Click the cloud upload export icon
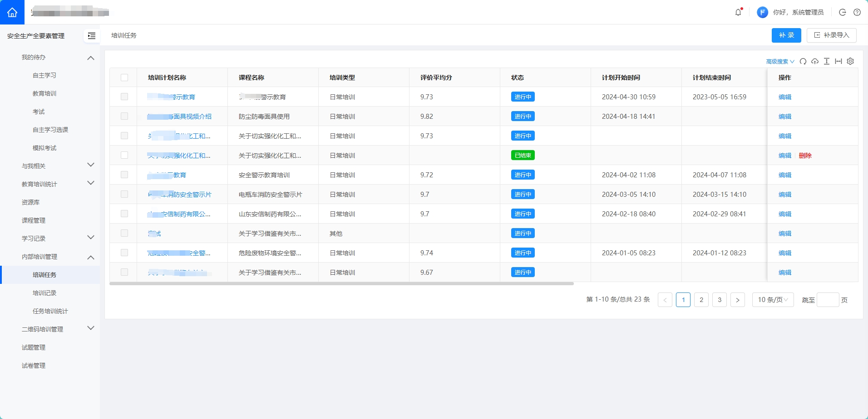The width and height of the screenshot is (868, 419). point(815,61)
